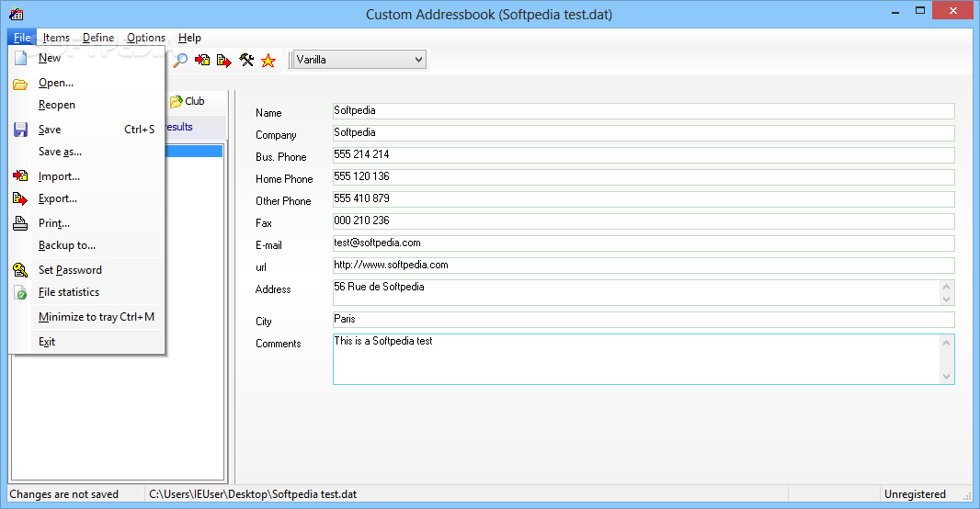Select the highlighted blue list entry

(194, 152)
